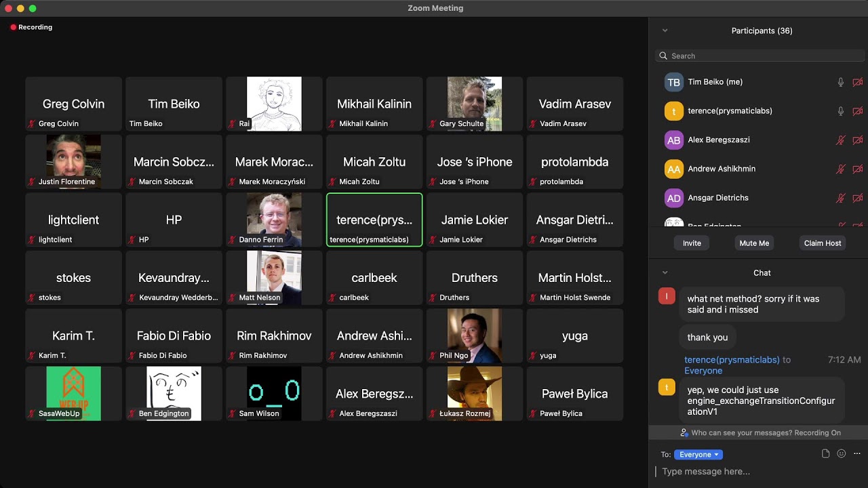The height and width of the screenshot is (488, 868).
Task: Click Mute Me to toggle your audio
Action: (754, 243)
